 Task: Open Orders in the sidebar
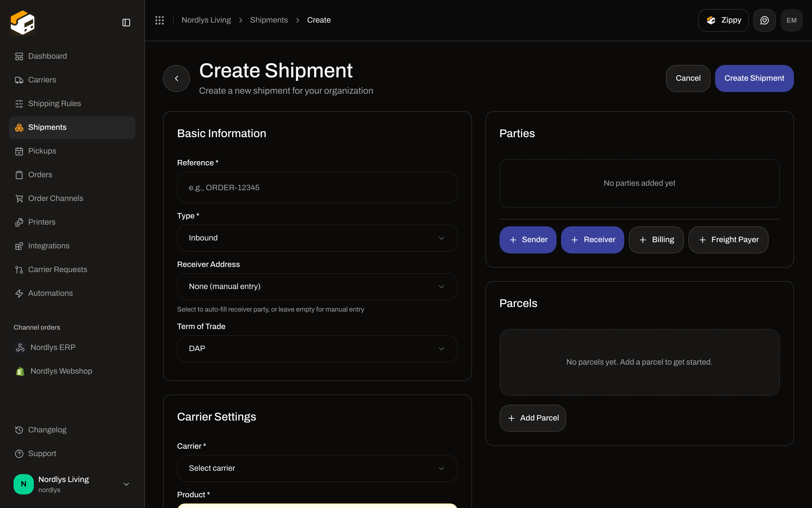point(72,175)
